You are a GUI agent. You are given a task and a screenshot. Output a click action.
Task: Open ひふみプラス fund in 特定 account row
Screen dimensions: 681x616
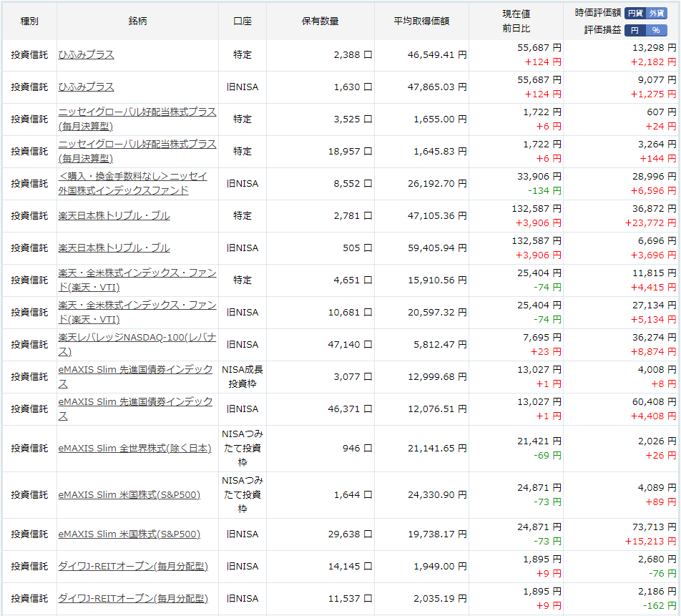pyautogui.click(x=86, y=55)
